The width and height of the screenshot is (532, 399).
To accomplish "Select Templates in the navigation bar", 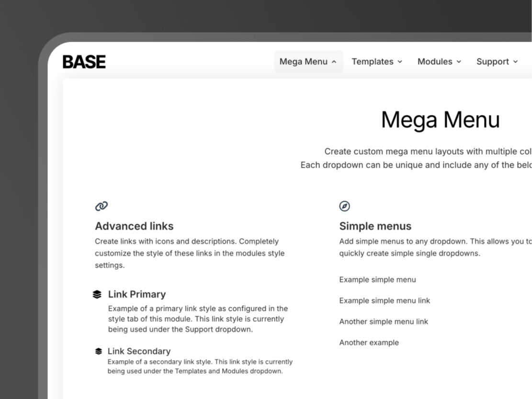I will (373, 61).
